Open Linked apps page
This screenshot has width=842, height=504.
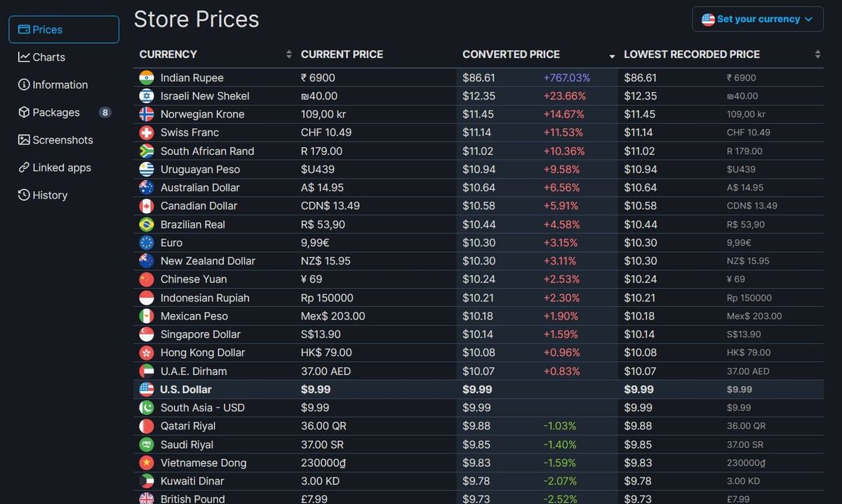pyautogui.click(x=61, y=168)
